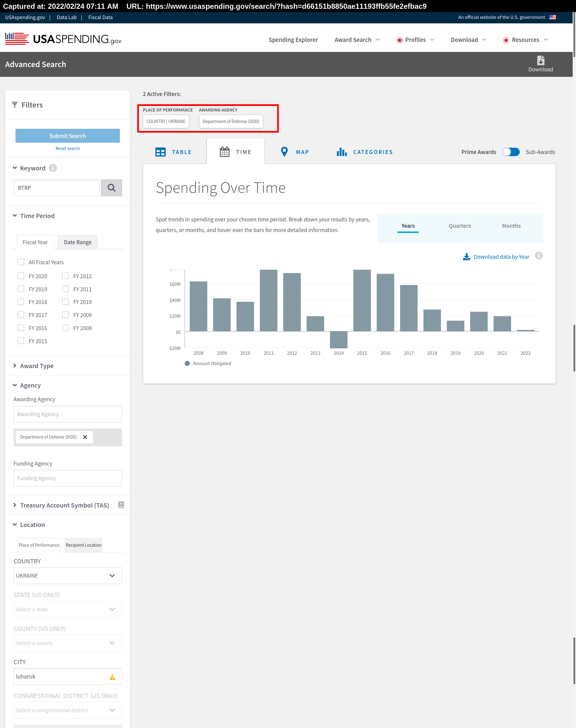Click the COUNTRY | UKRAINE filter chip
This screenshot has width=576, height=728.
pyautogui.click(x=166, y=121)
